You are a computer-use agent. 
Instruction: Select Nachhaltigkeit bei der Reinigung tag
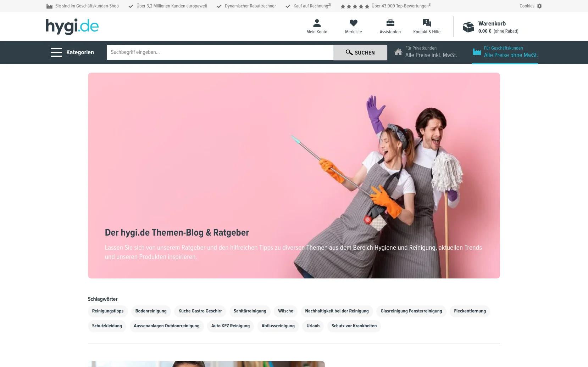pos(337,311)
